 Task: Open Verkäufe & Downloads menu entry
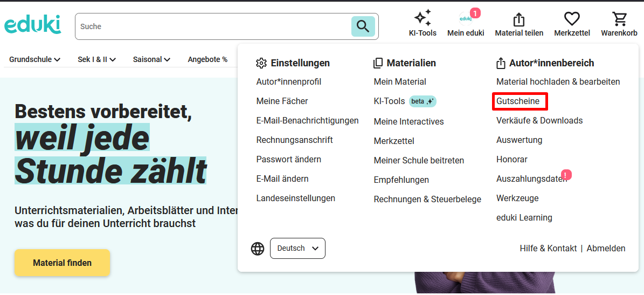(x=539, y=120)
